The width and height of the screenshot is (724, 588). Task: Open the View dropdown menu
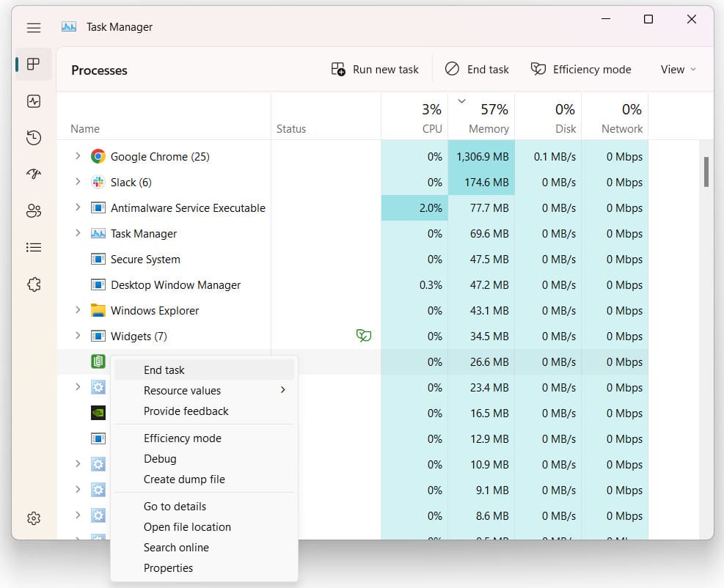678,70
